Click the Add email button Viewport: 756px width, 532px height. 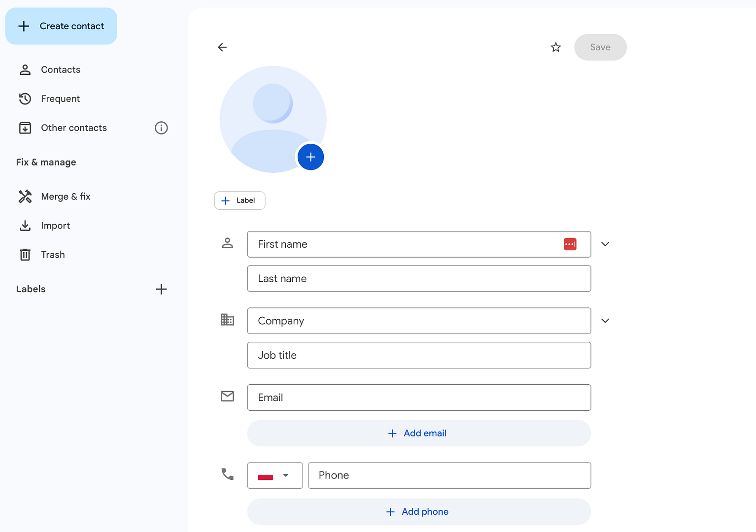[418, 433]
